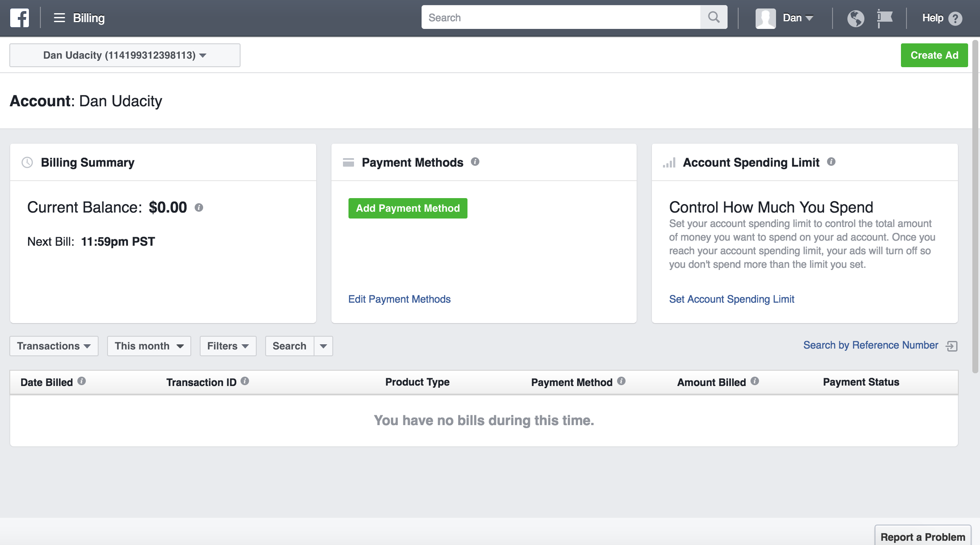This screenshot has width=980, height=545.
Task: Open the This month date dropdown
Action: [x=148, y=346]
